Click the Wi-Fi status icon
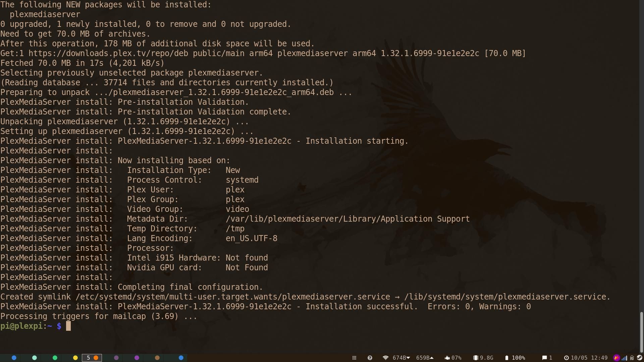This screenshot has width=644, height=362. pos(385,358)
